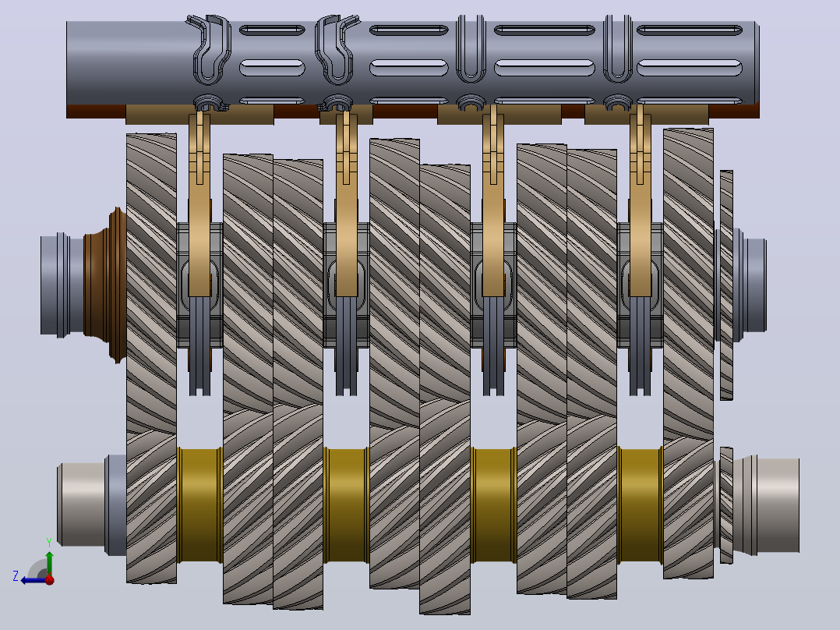This screenshot has width=840, height=630.
Task: Select the leftmost curved cam groove on the drum
Action: click(x=208, y=49)
